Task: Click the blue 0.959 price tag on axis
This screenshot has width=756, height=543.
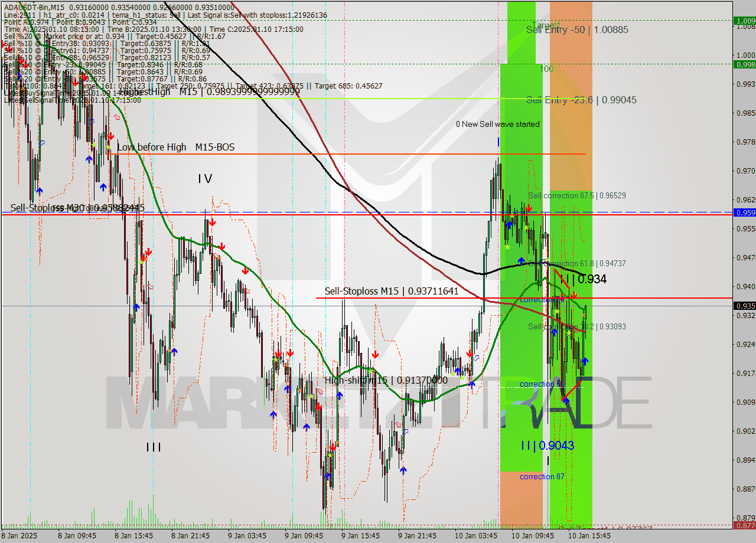Action: (x=744, y=212)
